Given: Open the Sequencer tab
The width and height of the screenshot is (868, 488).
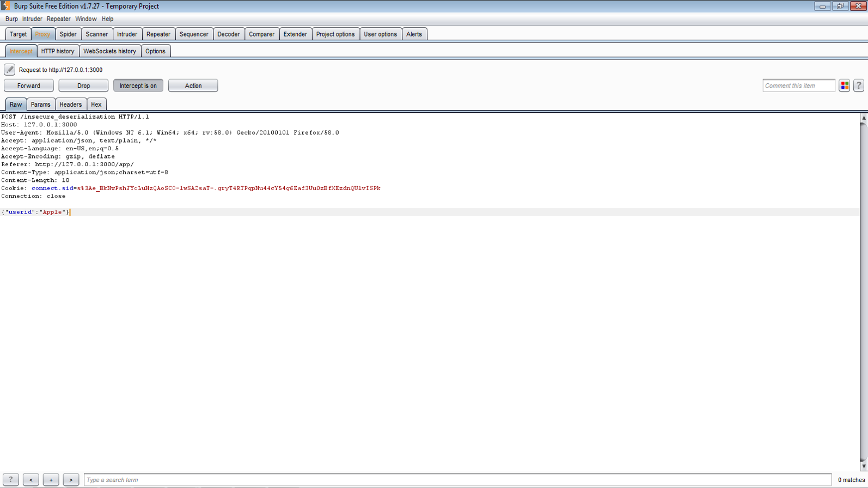Looking at the screenshot, I should pos(194,34).
